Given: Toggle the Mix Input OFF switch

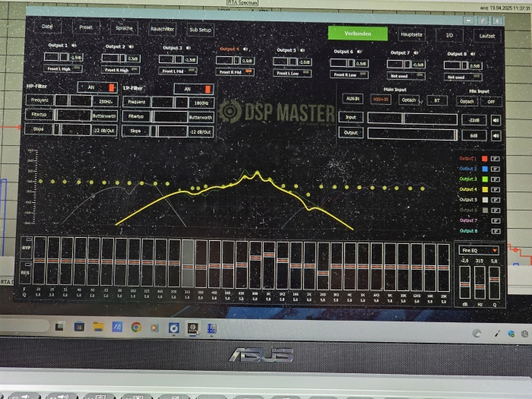Looking at the screenshot, I should 490,101.
